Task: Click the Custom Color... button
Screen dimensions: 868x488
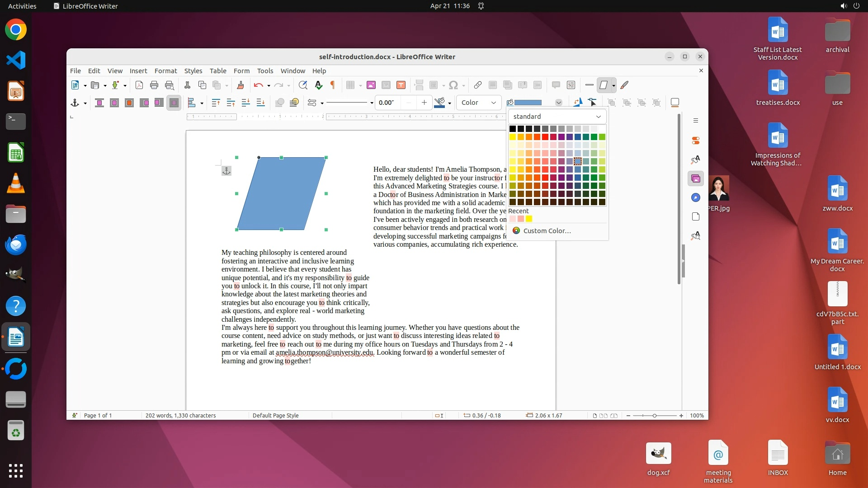Action: [547, 231]
